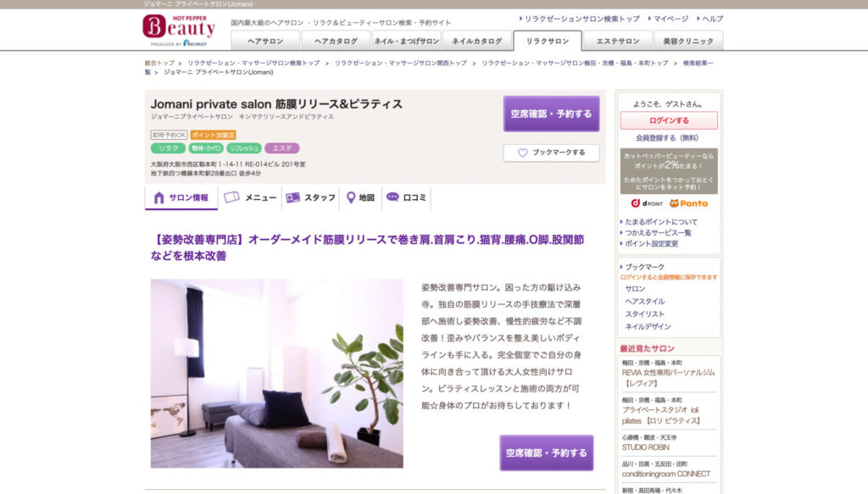Switch to エステサロン tab
Screen dimensions: 868x494
click(x=617, y=41)
